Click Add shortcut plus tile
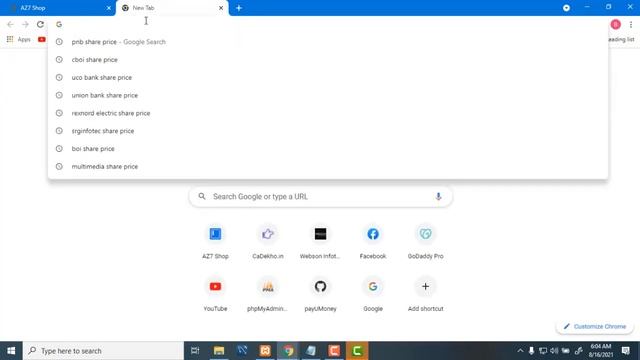This screenshot has width=640, height=360. point(425,294)
